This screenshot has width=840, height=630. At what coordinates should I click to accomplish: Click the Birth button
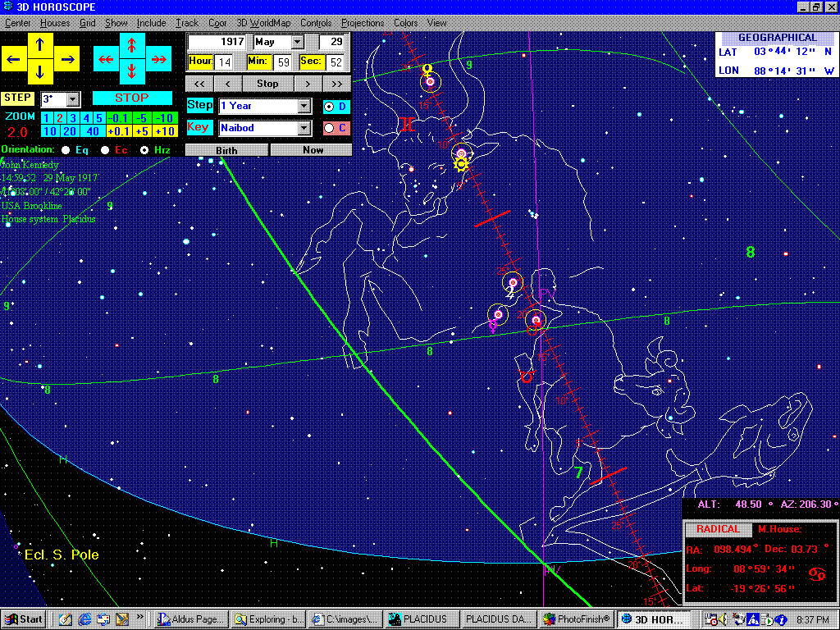[x=226, y=150]
